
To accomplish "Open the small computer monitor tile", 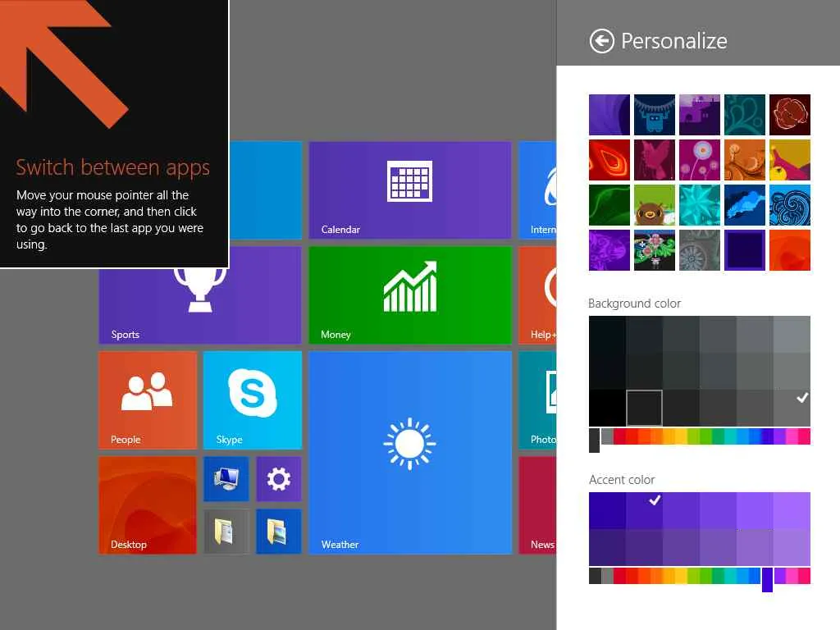I will (226, 479).
